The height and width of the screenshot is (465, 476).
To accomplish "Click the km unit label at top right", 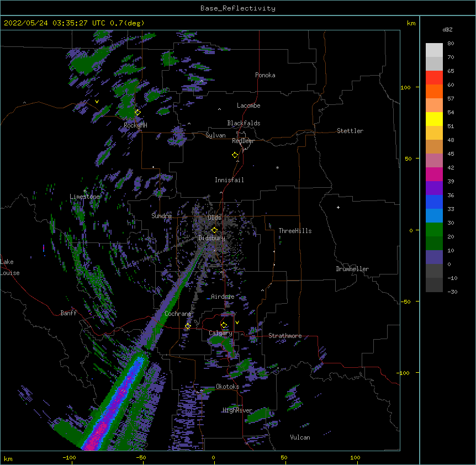I will pyautogui.click(x=411, y=23).
